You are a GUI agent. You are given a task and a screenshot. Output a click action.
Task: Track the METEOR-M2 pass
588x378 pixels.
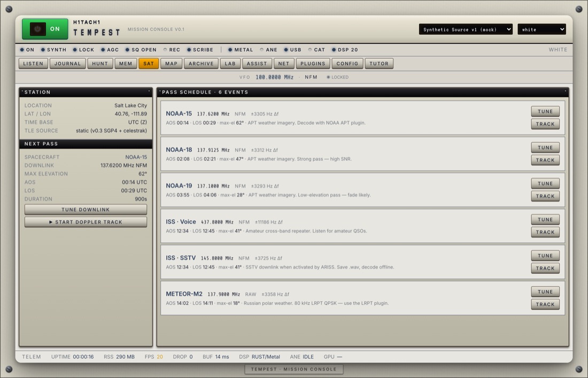point(545,304)
